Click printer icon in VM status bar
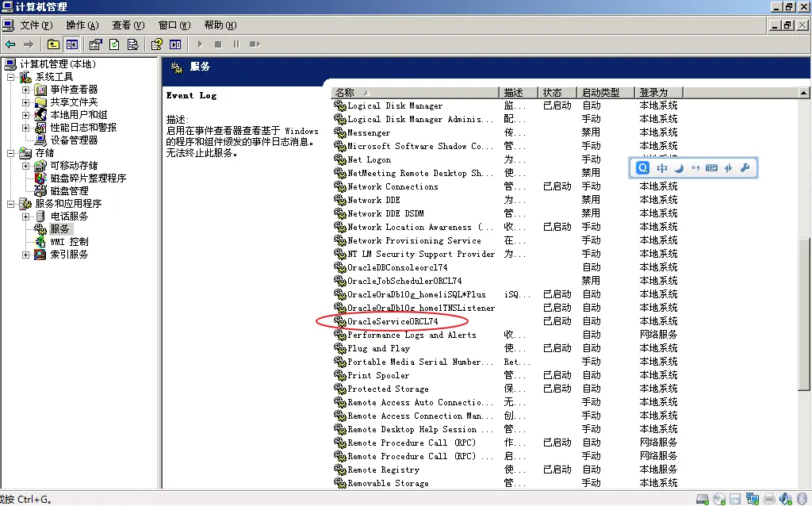 tap(769, 500)
